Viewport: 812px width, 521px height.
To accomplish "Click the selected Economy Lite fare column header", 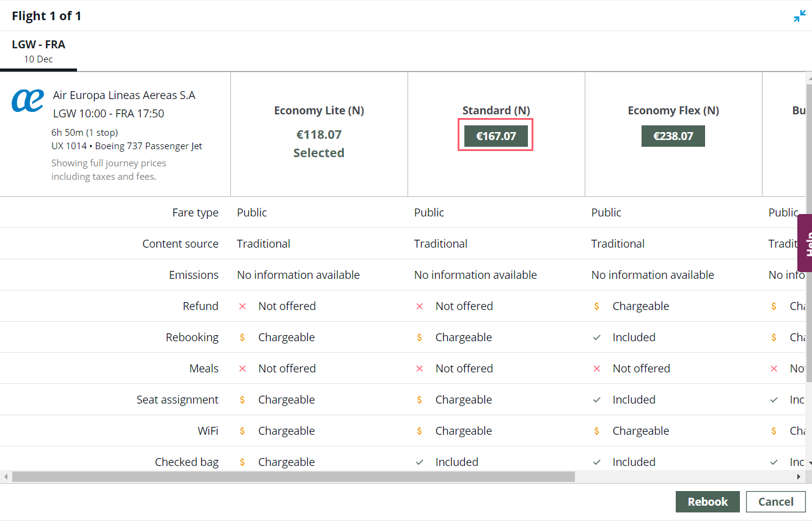I will pyautogui.click(x=319, y=131).
